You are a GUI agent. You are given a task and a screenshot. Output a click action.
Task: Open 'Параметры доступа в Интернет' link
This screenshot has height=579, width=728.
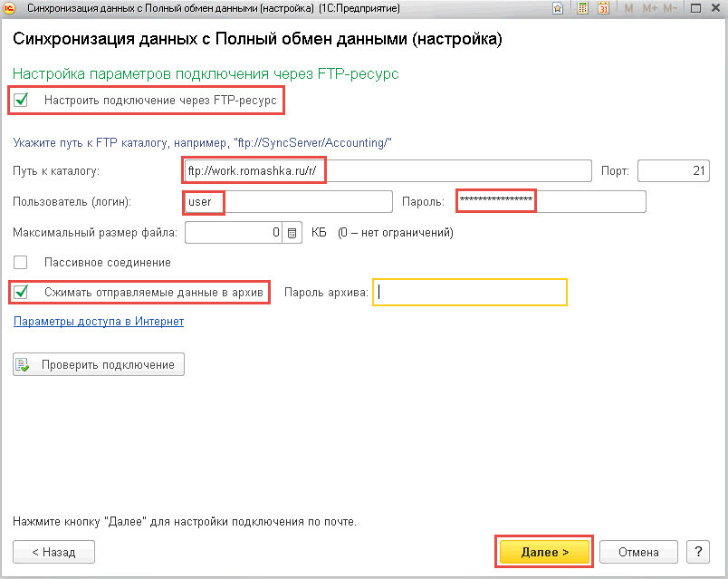99,322
